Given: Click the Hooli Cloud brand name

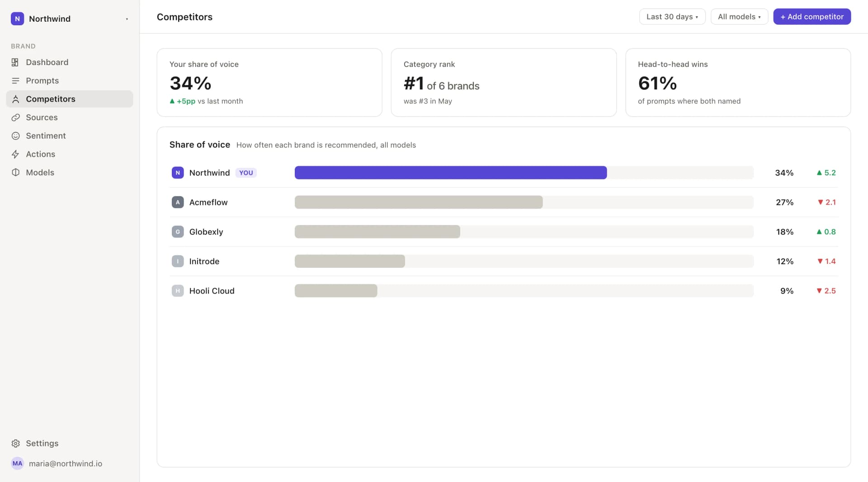Looking at the screenshot, I should click(x=212, y=291).
